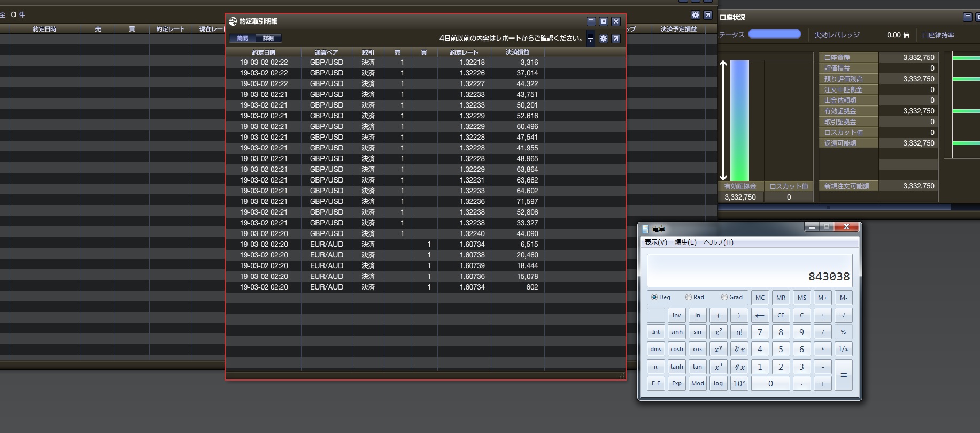Image resolution: width=980 pixels, height=433 pixels.
Task: Click the 電卓 calculator title bar icon
Action: pyautogui.click(x=645, y=229)
